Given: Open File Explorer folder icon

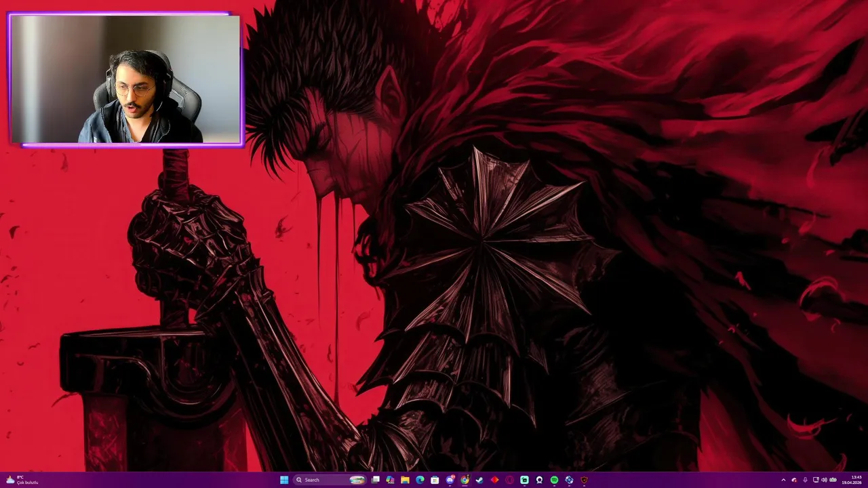Looking at the screenshot, I should [x=405, y=480].
